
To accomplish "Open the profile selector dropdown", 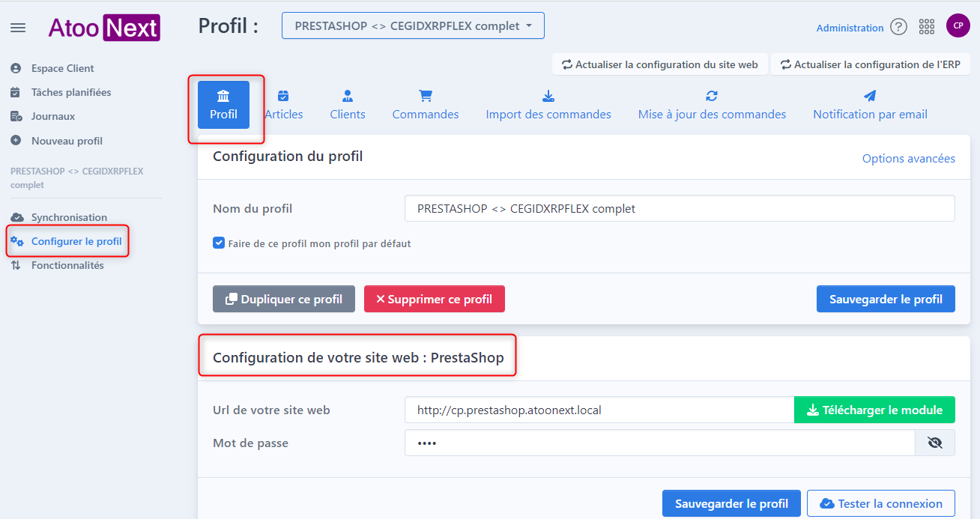I will [413, 25].
